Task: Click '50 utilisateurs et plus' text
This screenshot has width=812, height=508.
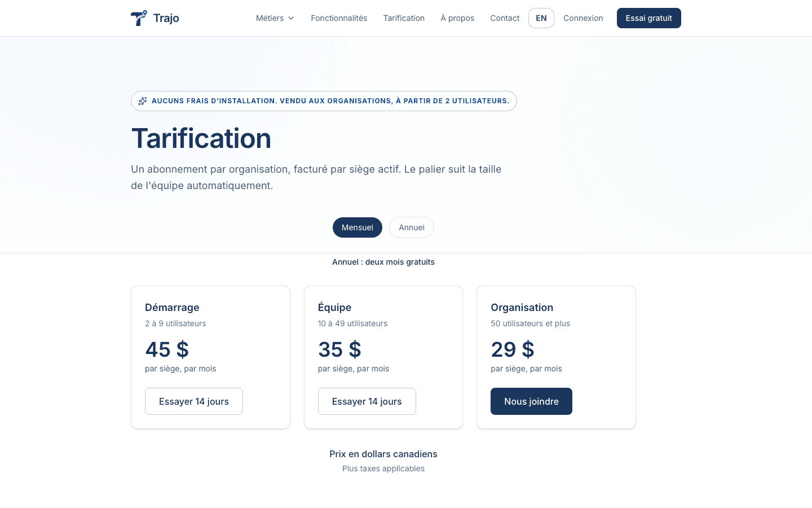Action: pos(531,323)
